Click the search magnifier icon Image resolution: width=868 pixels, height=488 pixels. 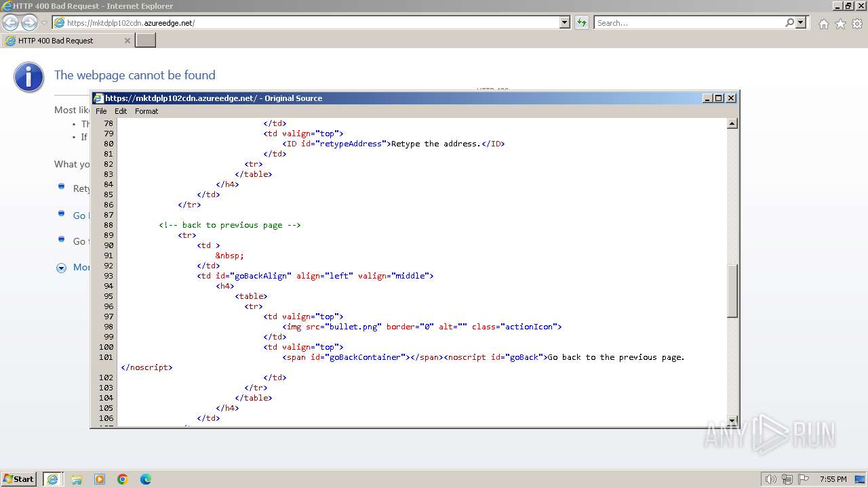(x=789, y=23)
